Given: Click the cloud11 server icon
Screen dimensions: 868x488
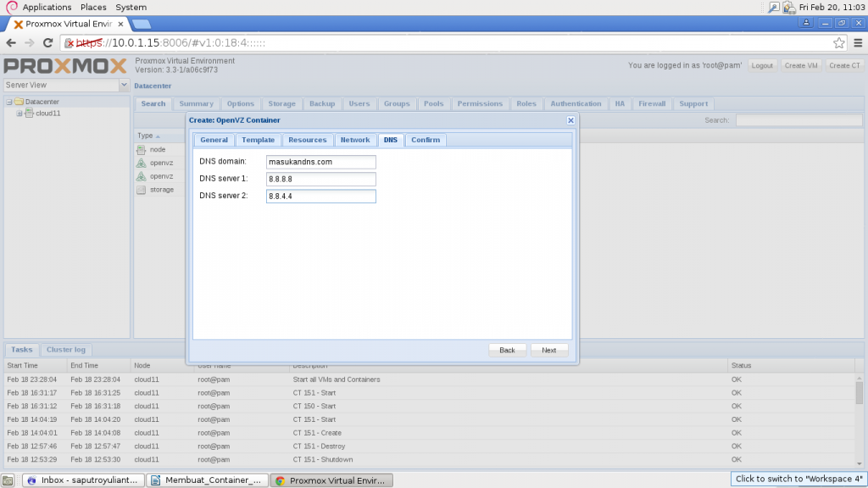Looking at the screenshot, I should coord(30,113).
